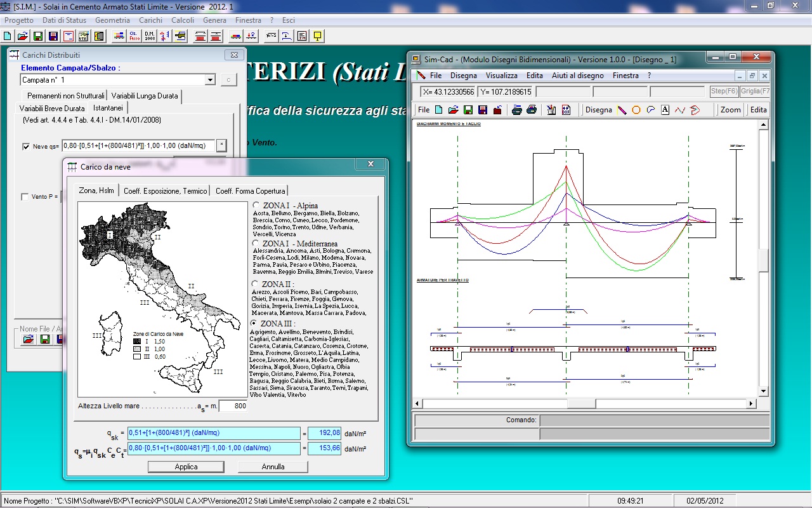Select ZONA I - Alpina radio option
The width and height of the screenshot is (812, 508).
pos(256,206)
